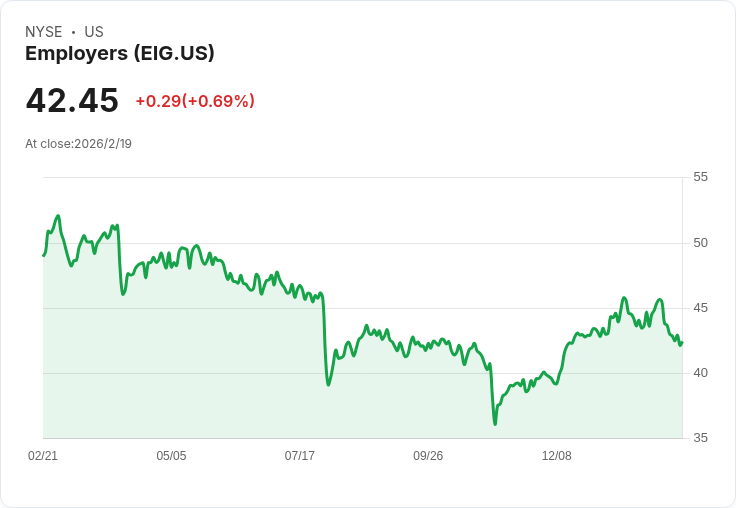The image size is (736, 508).
Task: Click the Employers (EIG.US) stock title
Action: pos(120,54)
